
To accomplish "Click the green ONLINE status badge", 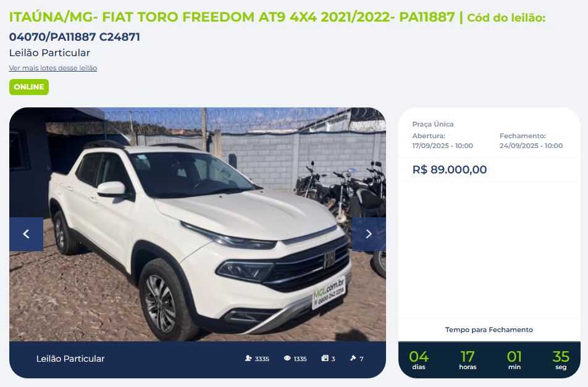I will point(29,87).
